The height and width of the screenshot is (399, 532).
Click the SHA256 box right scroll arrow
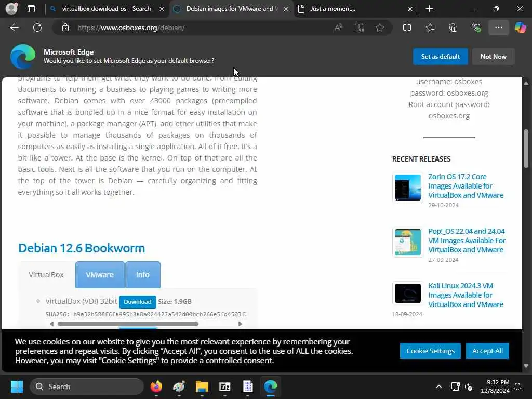pyautogui.click(x=240, y=324)
